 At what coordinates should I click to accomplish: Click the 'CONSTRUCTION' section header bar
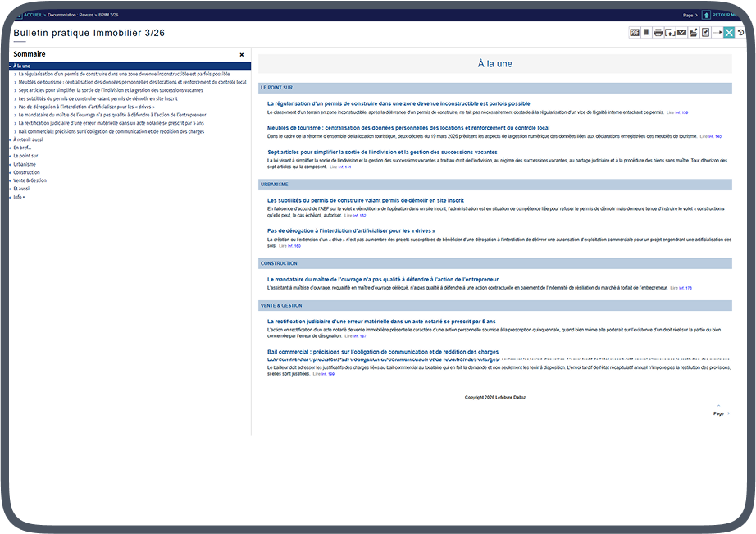(x=494, y=263)
